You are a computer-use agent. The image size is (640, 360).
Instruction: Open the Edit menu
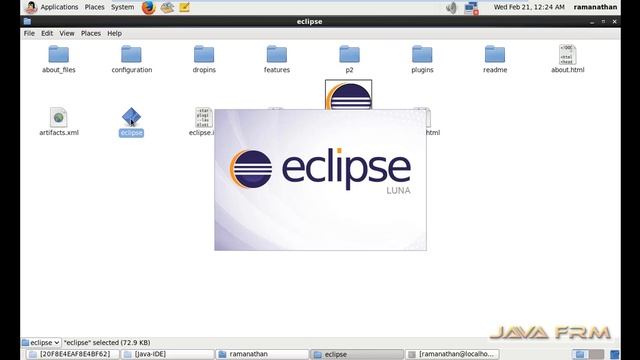click(47, 33)
